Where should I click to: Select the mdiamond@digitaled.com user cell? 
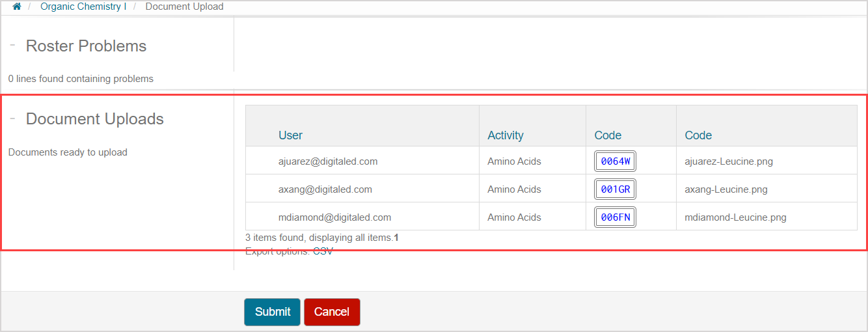[x=334, y=217]
